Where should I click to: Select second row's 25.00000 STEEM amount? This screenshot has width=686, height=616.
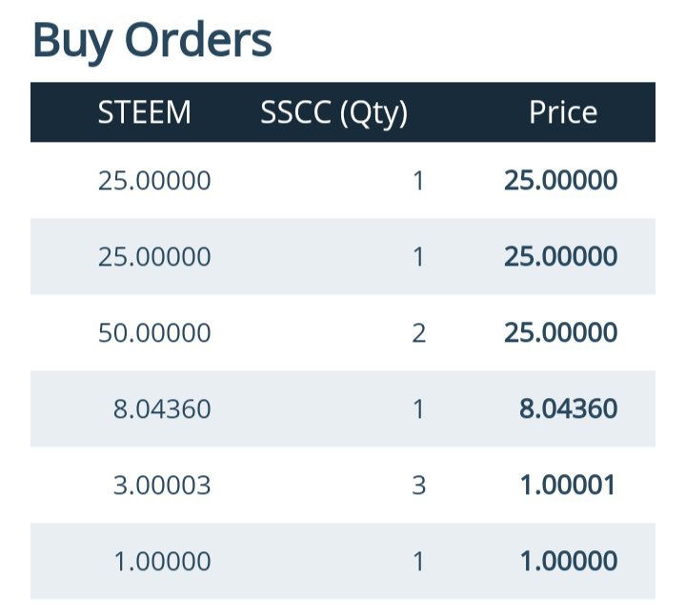(154, 257)
